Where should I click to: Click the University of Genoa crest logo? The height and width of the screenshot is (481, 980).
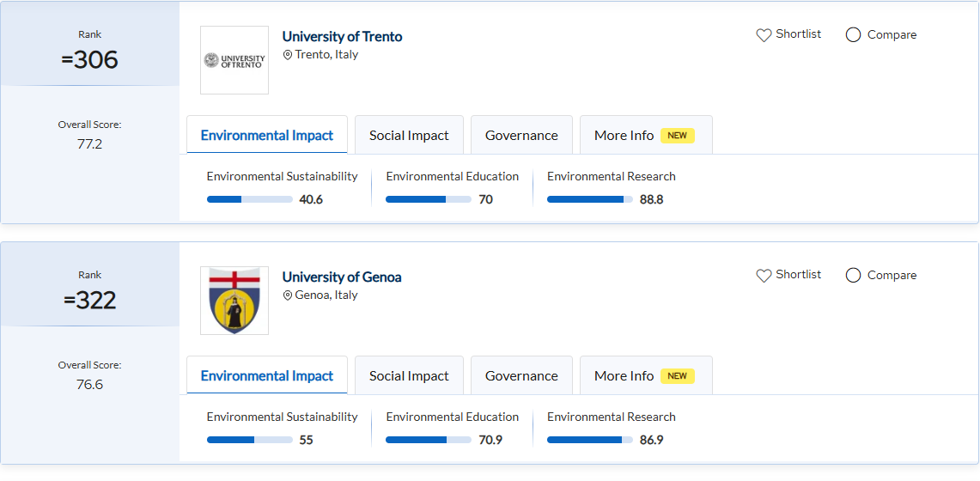tap(234, 301)
